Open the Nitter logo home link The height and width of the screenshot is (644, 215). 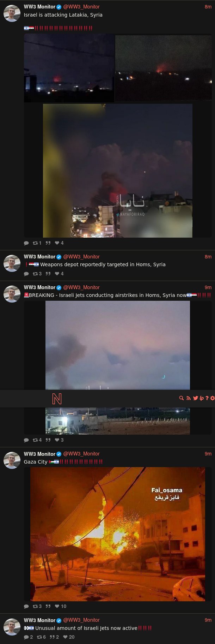(57, 399)
